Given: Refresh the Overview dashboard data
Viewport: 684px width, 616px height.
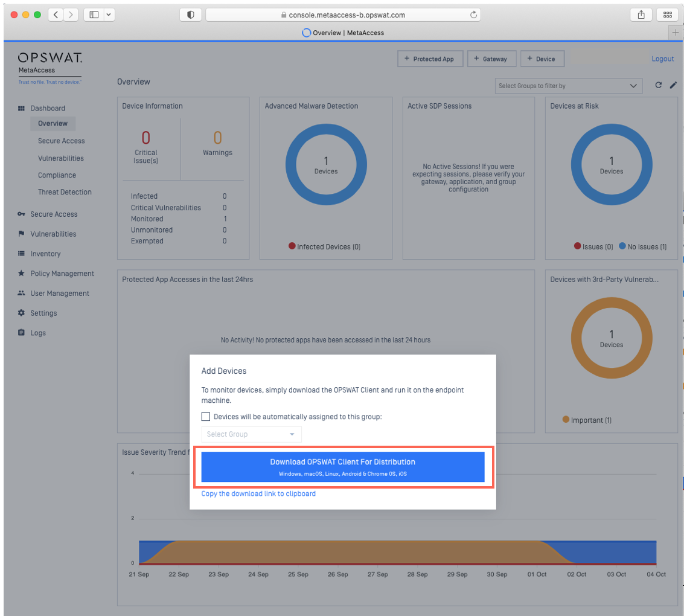Looking at the screenshot, I should coord(658,85).
